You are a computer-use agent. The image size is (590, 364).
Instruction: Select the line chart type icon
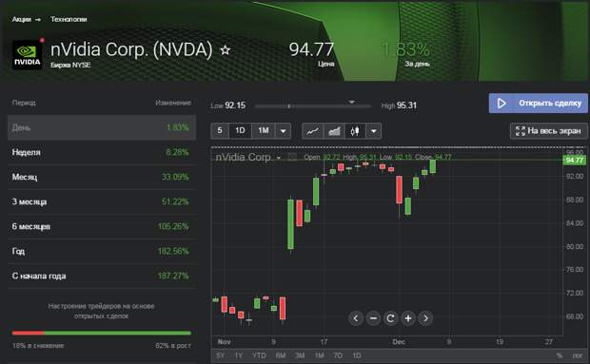pos(313,131)
